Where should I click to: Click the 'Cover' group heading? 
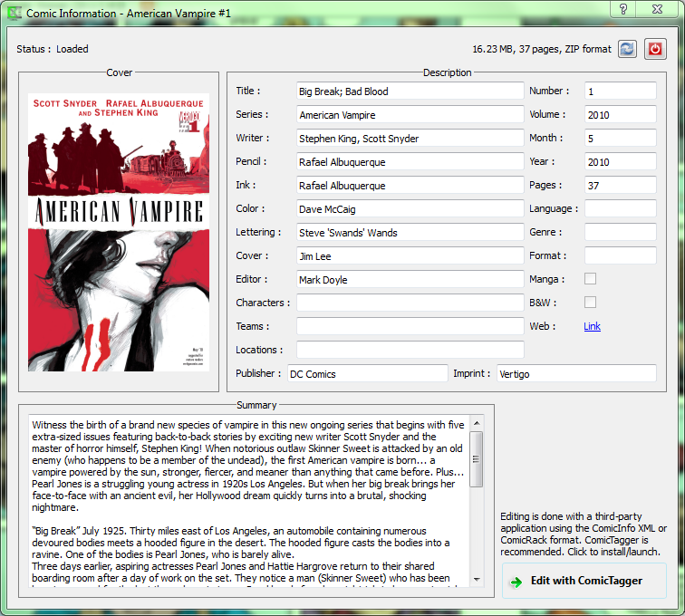[x=119, y=72]
